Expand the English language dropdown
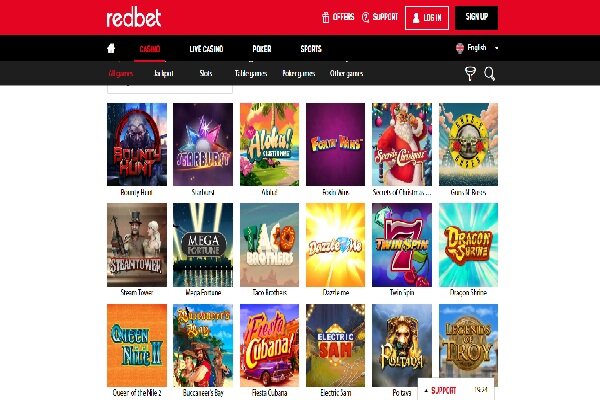 (x=497, y=48)
